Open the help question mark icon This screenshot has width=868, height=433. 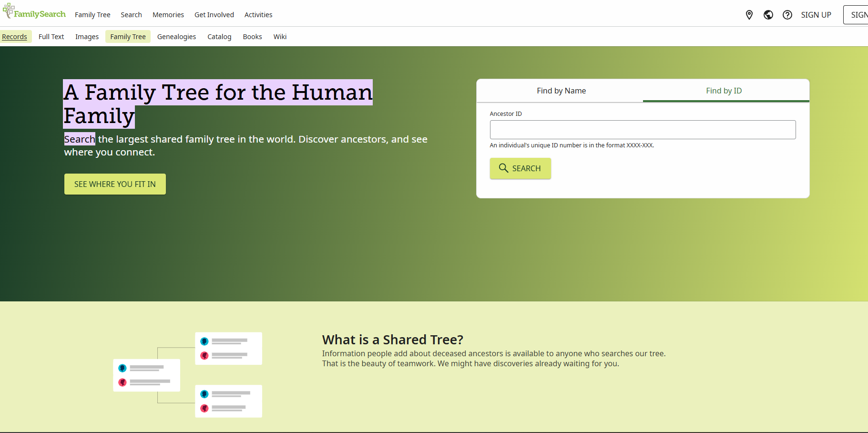(787, 15)
